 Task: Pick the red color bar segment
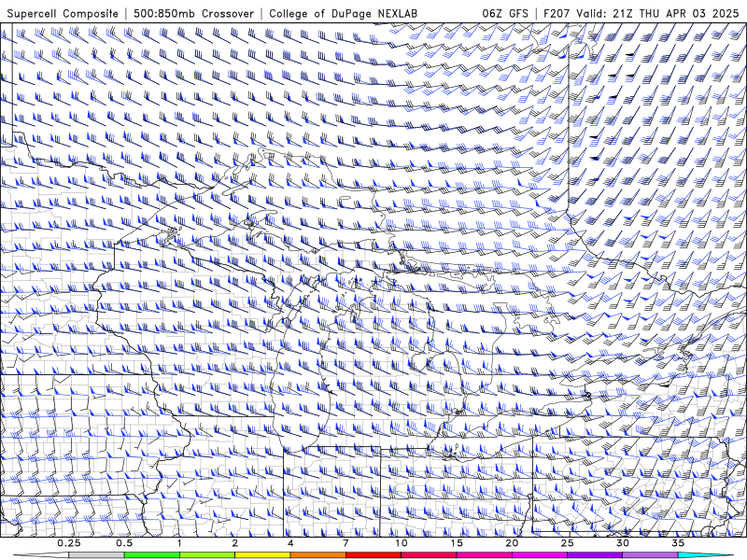coord(373,555)
